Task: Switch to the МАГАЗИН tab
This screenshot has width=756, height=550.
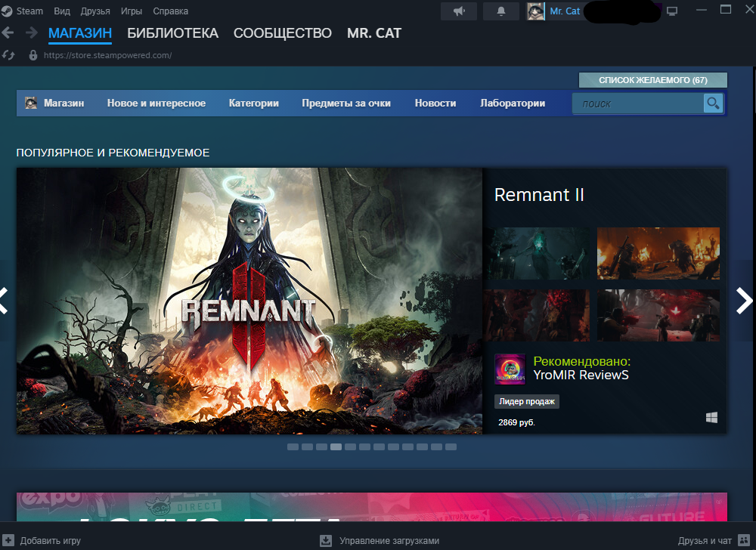Action: [x=80, y=32]
